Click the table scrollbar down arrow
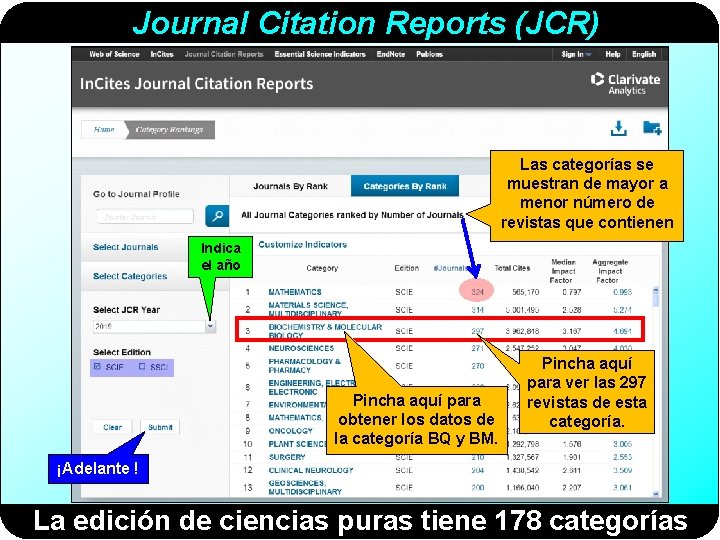 pos(656,494)
